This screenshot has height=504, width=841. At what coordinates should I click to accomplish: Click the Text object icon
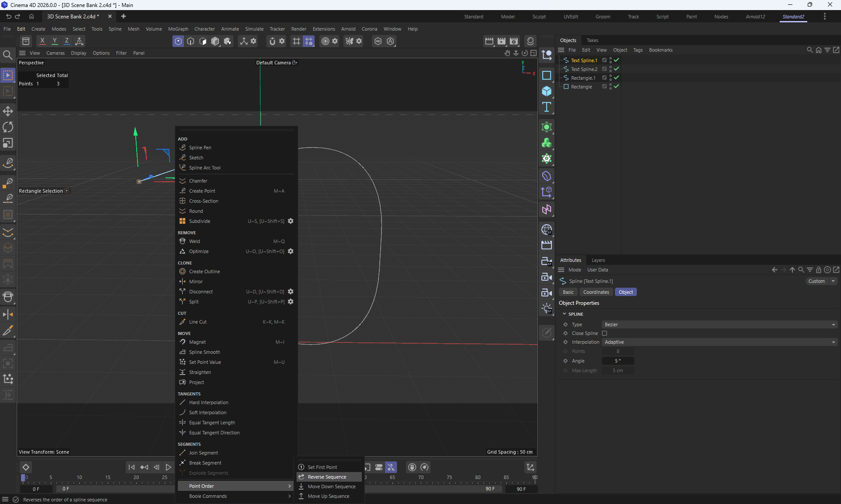click(546, 107)
